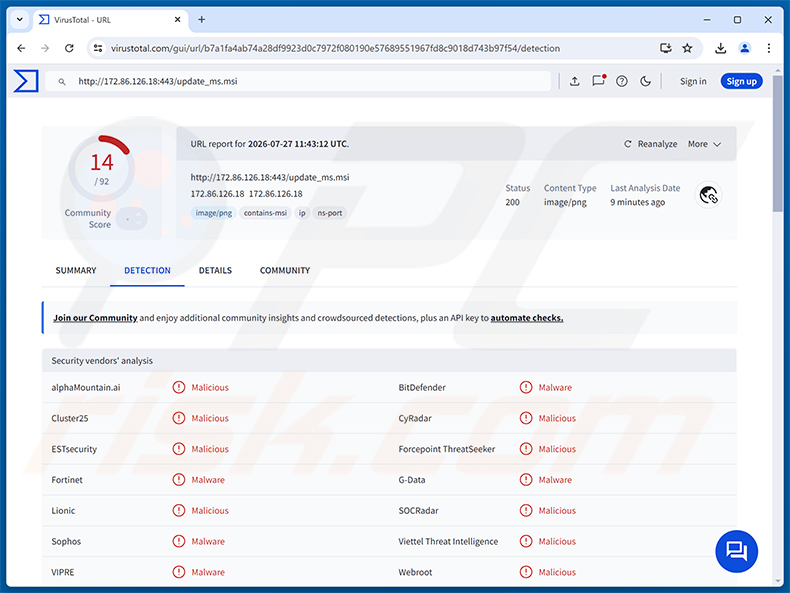Click the ip tag
790x593 pixels.
(x=302, y=213)
